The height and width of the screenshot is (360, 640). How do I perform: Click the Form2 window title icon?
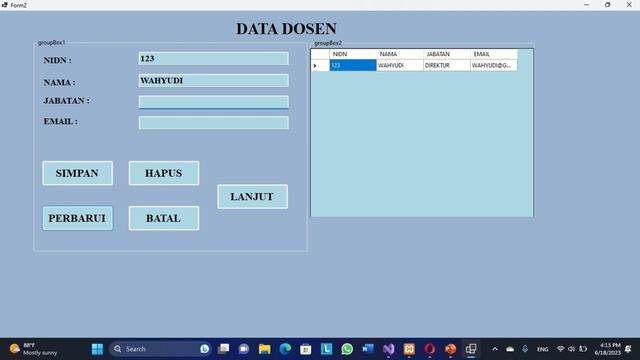tap(4, 5)
